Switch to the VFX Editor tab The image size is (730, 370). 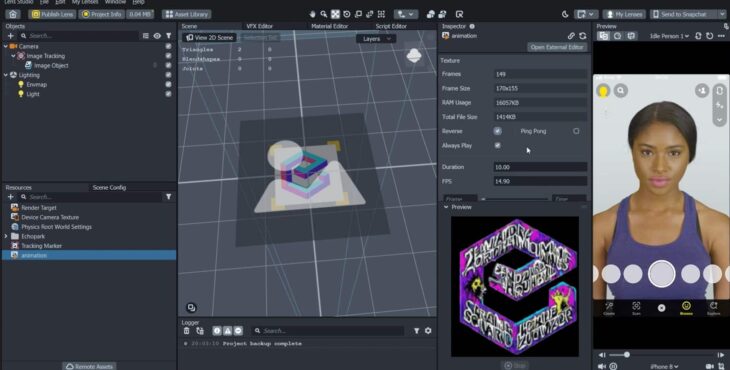(259, 27)
